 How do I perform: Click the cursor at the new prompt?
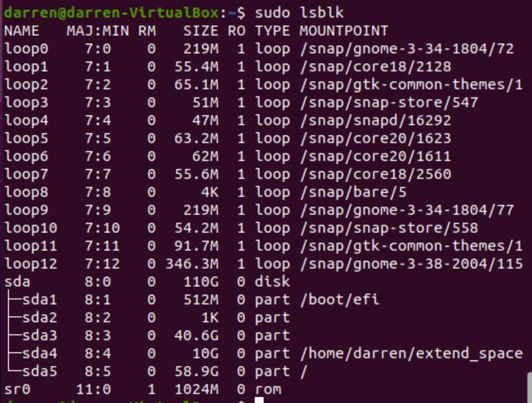click(259, 400)
